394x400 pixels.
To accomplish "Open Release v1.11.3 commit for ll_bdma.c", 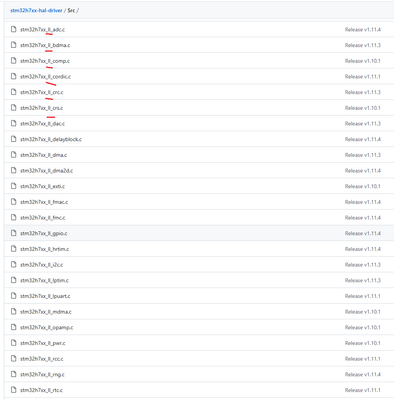I will (363, 45).
